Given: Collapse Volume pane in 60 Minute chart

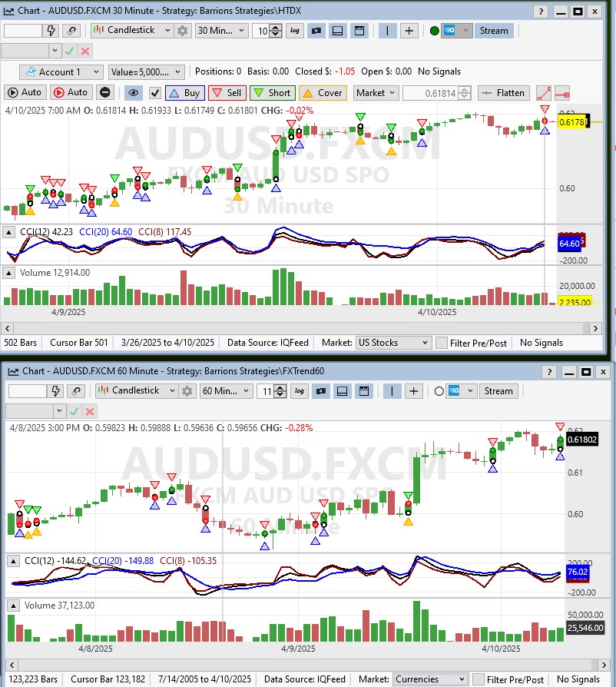Looking at the screenshot, I should click(x=13, y=606).
